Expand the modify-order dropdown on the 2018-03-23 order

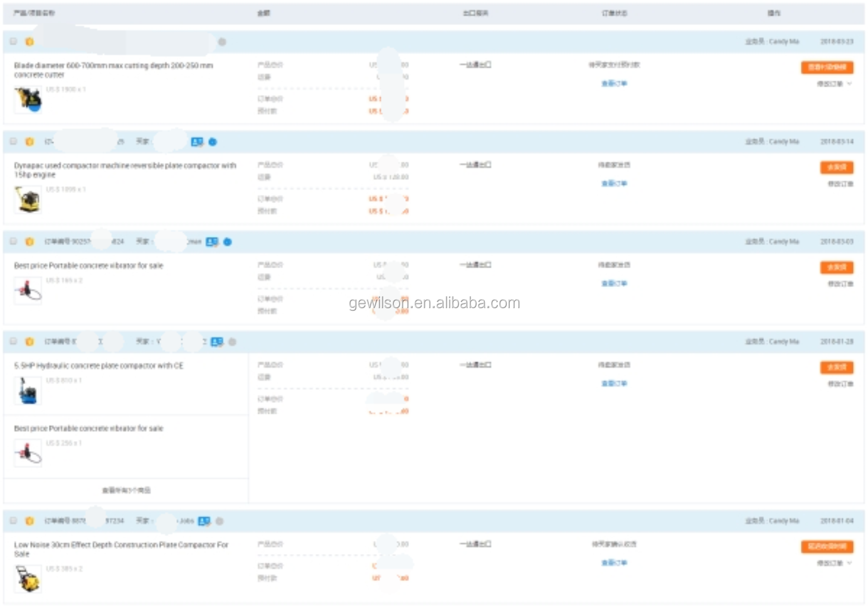[834, 84]
